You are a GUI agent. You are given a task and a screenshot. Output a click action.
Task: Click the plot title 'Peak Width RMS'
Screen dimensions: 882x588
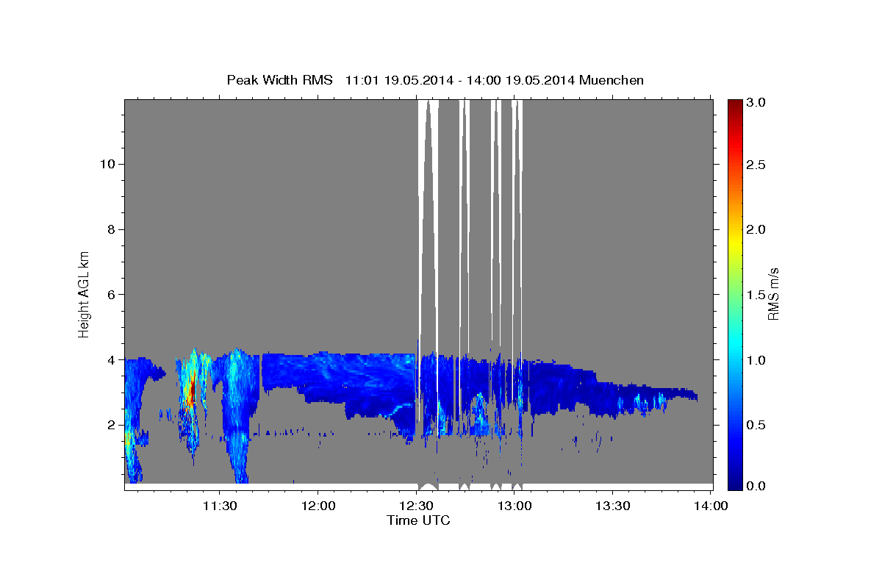click(x=279, y=79)
